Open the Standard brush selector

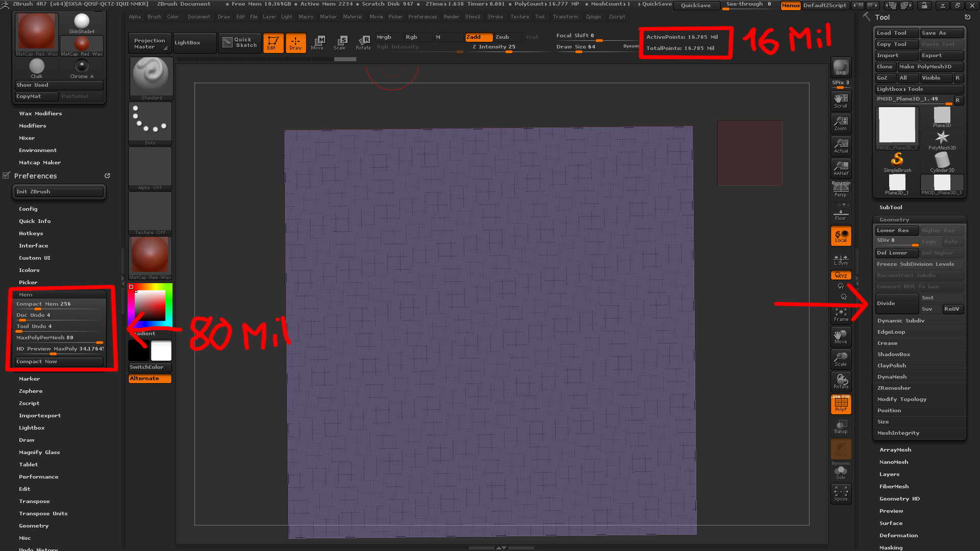(x=151, y=79)
